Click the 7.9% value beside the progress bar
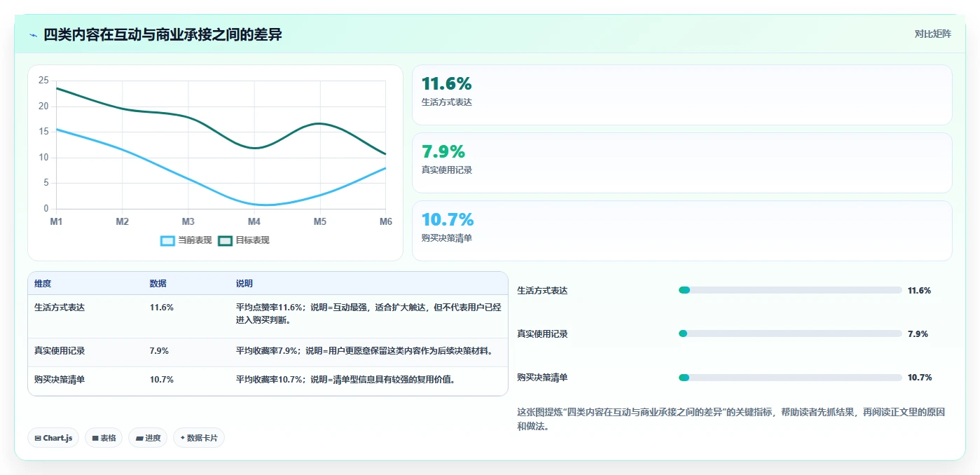Screen dimensions: 980x475 [x=918, y=333]
